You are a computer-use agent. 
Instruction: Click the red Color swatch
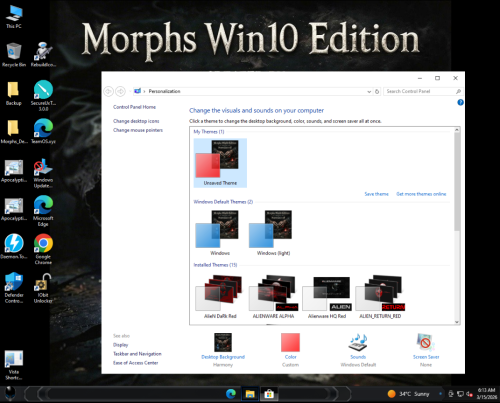[290, 342]
